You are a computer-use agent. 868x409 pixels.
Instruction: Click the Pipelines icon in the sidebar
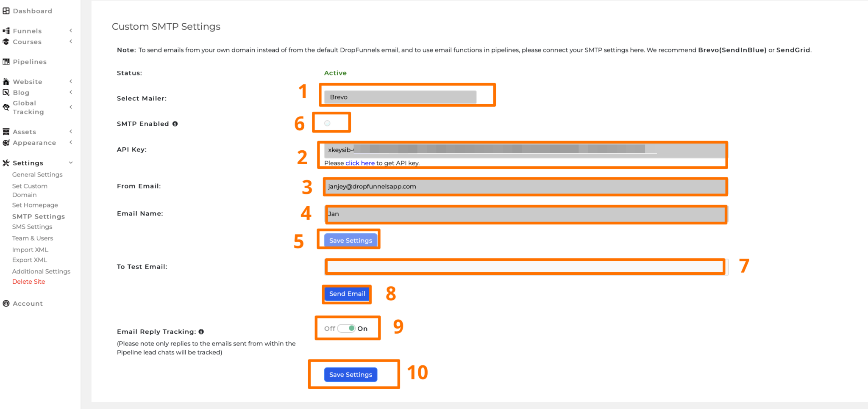coord(6,62)
